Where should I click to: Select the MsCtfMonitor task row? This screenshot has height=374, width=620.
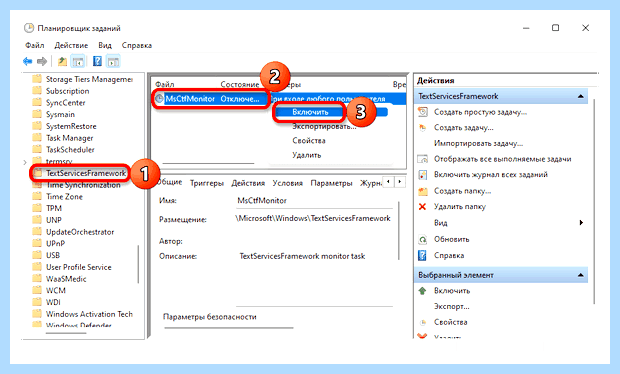click(x=279, y=99)
